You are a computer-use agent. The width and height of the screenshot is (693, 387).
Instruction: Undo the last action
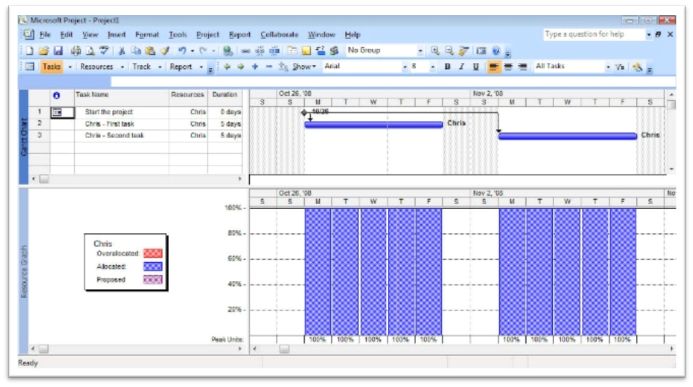click(x=182, y=51)
